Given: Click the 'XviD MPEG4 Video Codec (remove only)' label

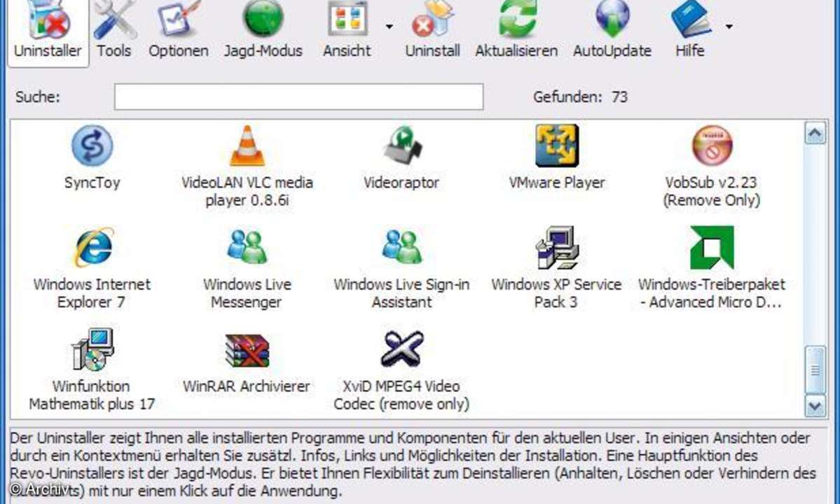Looking at the screenshot, I should [401, 395].
